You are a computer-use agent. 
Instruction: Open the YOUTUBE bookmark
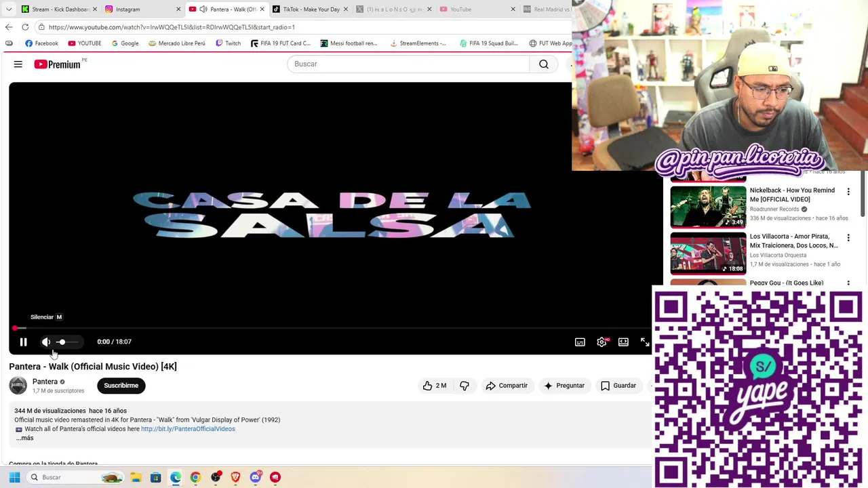point(84,43)
